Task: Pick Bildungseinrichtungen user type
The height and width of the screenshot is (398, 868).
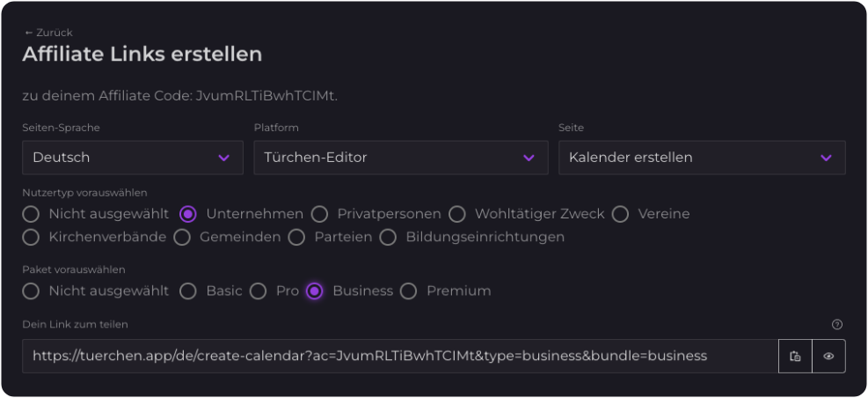Action: [389, 237]
